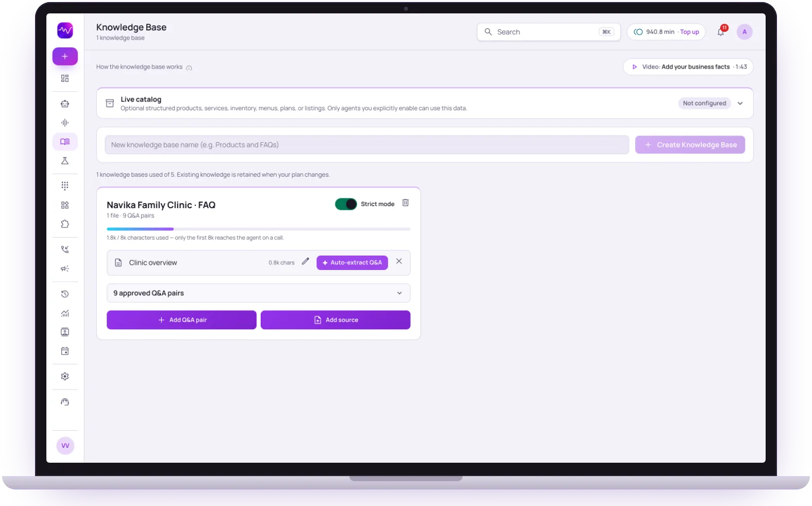Remove the Clinic overview file with the X
The height and width of the screenshot is (506, 812).
pyautogui.click(x=399, y=261)
